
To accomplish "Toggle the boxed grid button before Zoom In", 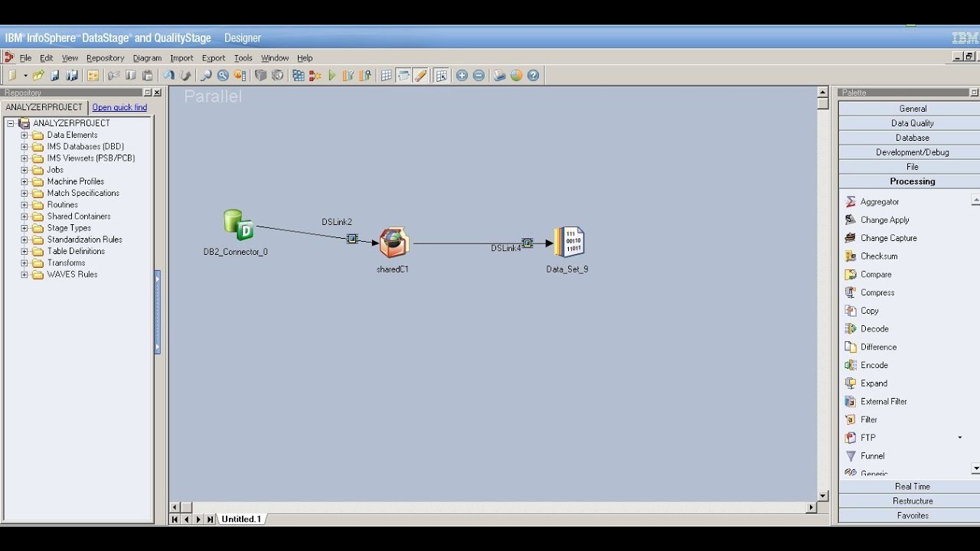I will [x=442, y=76].
